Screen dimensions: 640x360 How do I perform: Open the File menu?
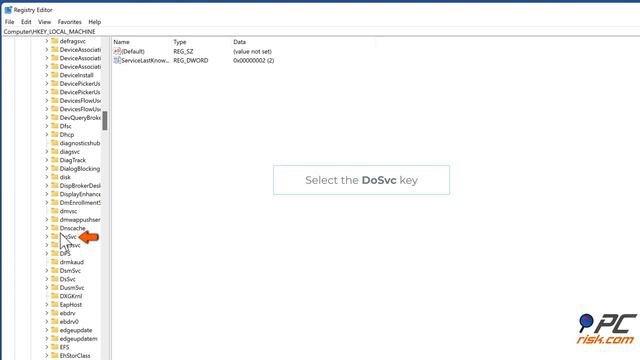[9, 22]
